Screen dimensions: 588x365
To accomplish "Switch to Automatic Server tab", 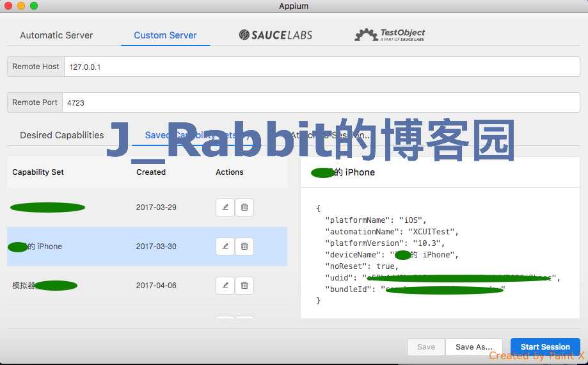I will [x=56, y=35].
